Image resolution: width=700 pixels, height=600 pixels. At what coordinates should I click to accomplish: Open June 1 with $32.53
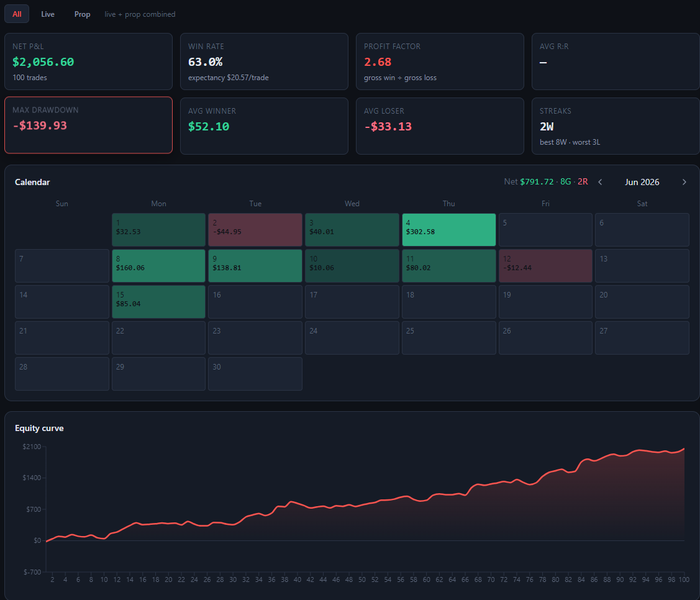pos(158,230)
